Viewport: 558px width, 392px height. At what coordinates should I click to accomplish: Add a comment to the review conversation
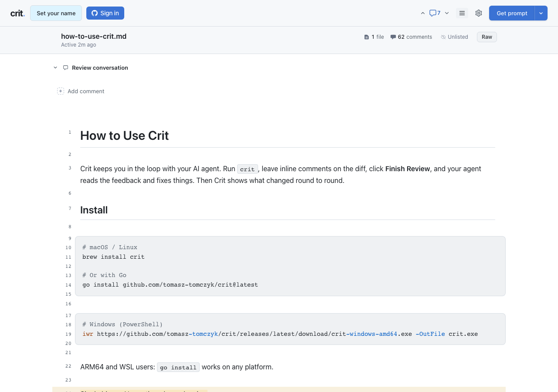81,91
